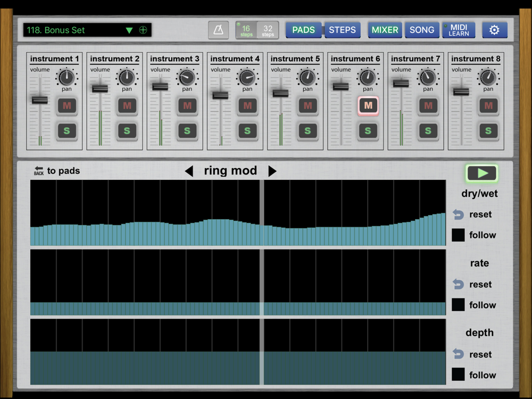The image size is (532, 399).
Task: Switch to next effect with right arrow
Action: pos(272,171)
